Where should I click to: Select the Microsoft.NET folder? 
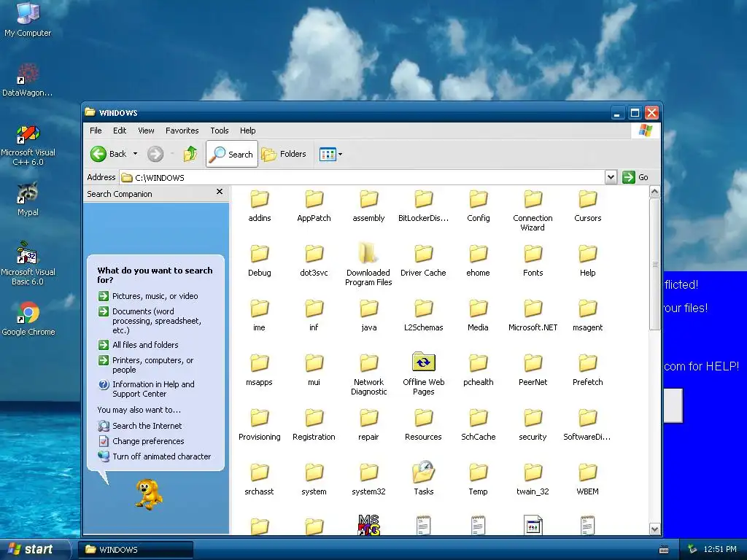point(533,316)
